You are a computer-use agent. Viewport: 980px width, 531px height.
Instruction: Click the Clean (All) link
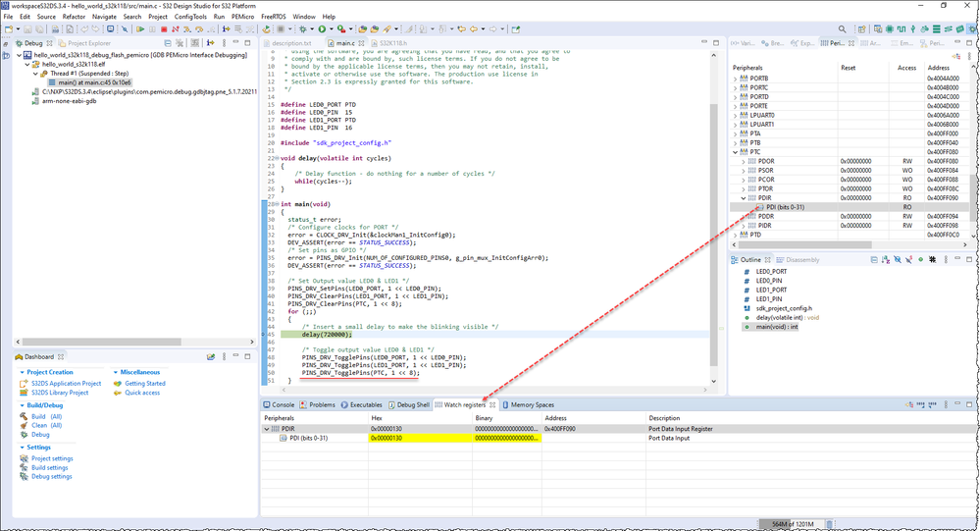pyautogui.click(x=46, y=425)
